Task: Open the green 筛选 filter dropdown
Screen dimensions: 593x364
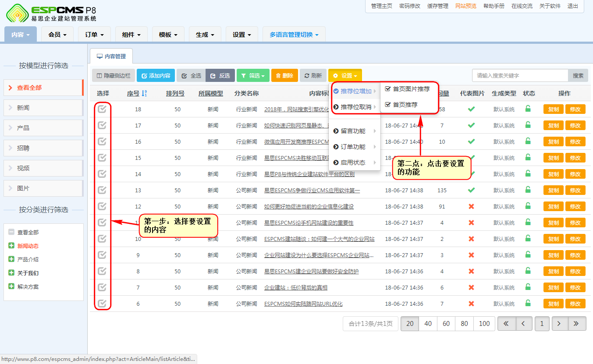Action: (x=253, y=75)
